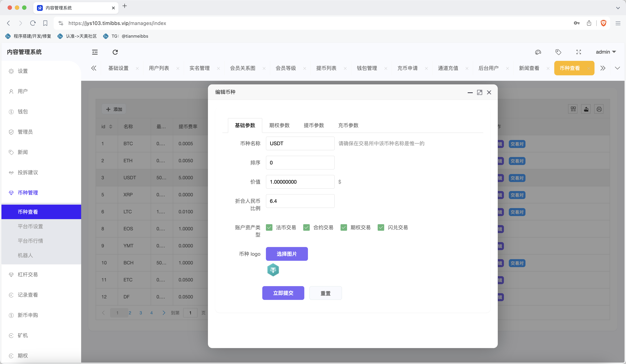Image resolution: width=626 pixels, height=364 pixels.
Task: Toggle fullscreen with the expand icon
Action: (x=579, y=52)
